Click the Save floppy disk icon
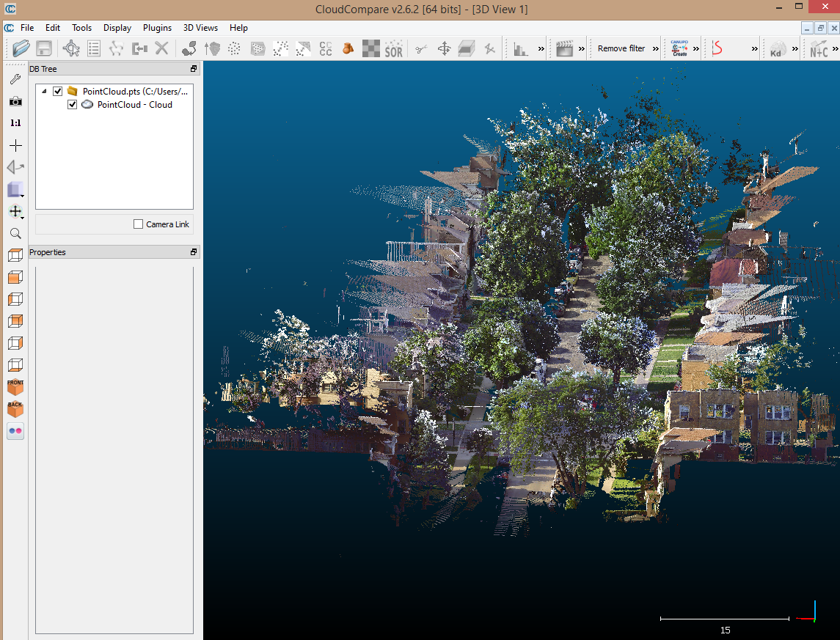The image size is (840, 640). [x=44, y=48]
